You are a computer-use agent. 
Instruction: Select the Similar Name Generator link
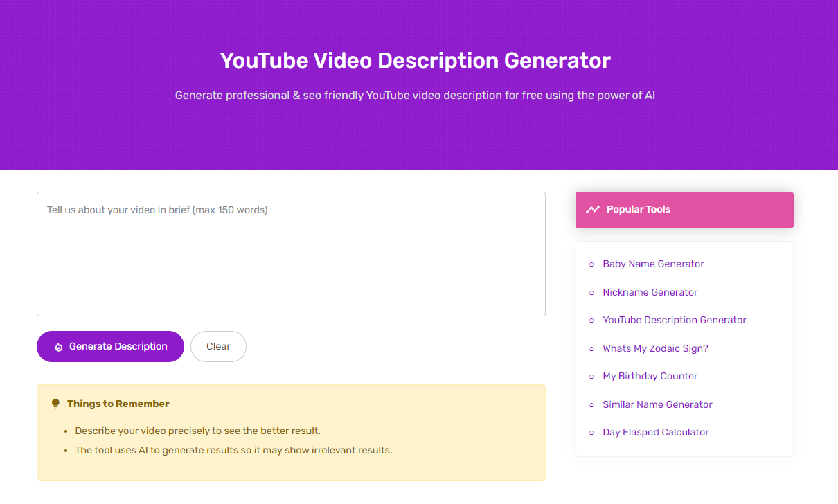[x=657, y=404]
